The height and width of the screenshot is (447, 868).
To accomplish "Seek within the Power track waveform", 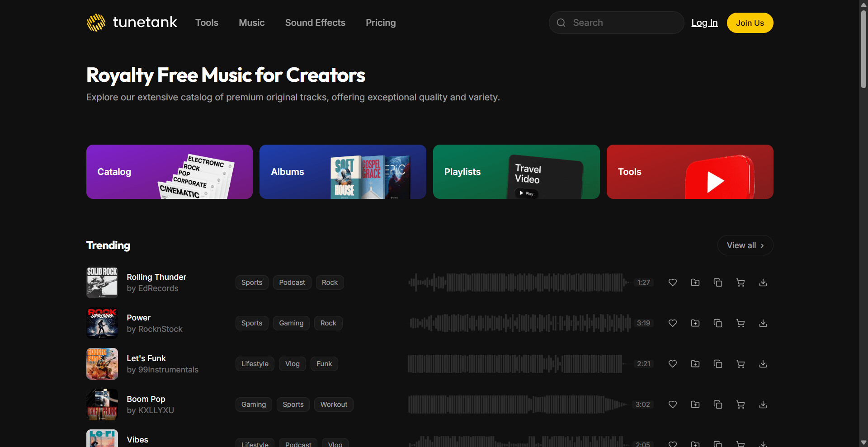I will [520, 323].
